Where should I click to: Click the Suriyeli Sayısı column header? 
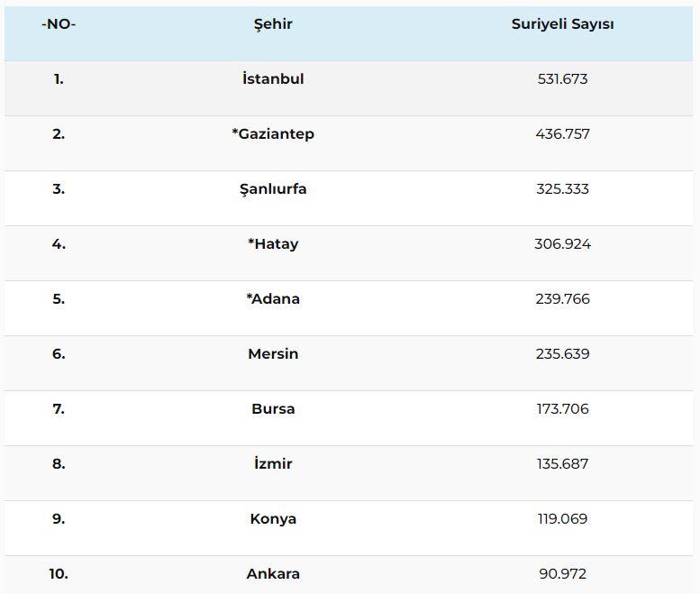pos(562,24)
